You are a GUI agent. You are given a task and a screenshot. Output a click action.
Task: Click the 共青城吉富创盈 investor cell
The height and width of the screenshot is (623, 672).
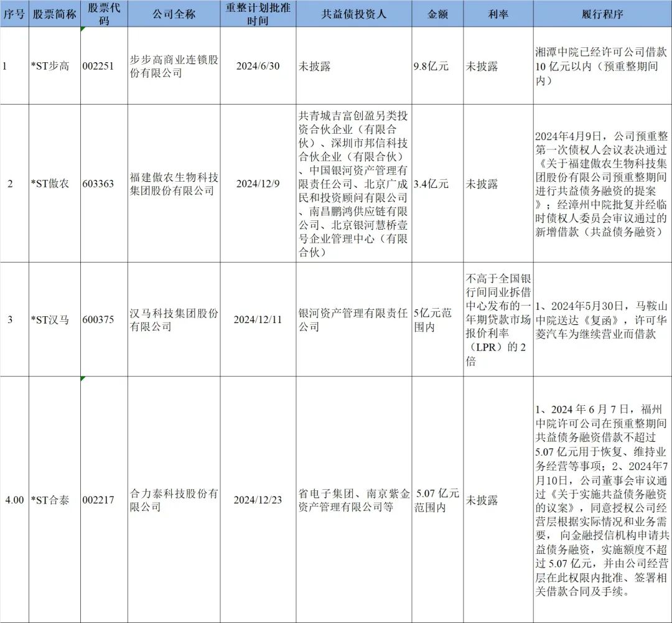click(354, 183)
